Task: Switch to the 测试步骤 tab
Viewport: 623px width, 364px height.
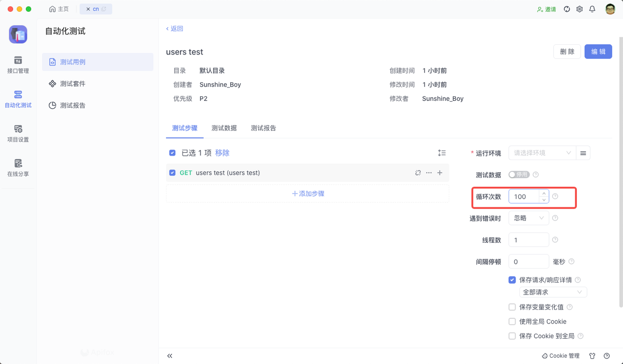Action: 185,128
